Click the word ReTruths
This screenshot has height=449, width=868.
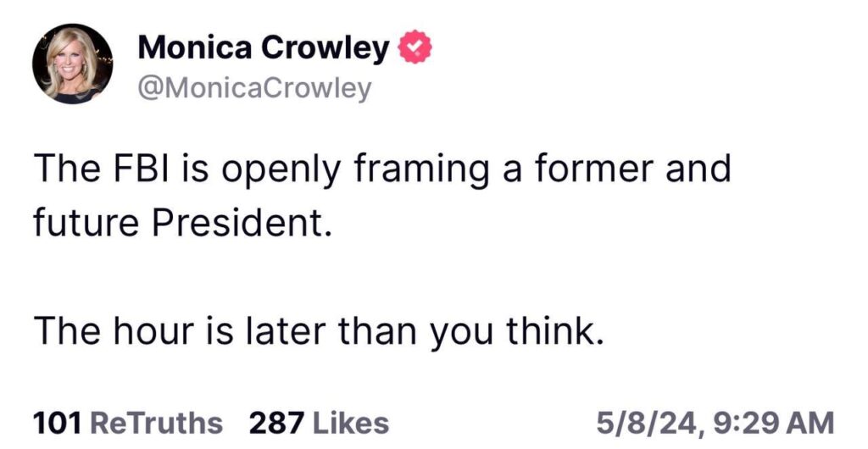[157, 422]
